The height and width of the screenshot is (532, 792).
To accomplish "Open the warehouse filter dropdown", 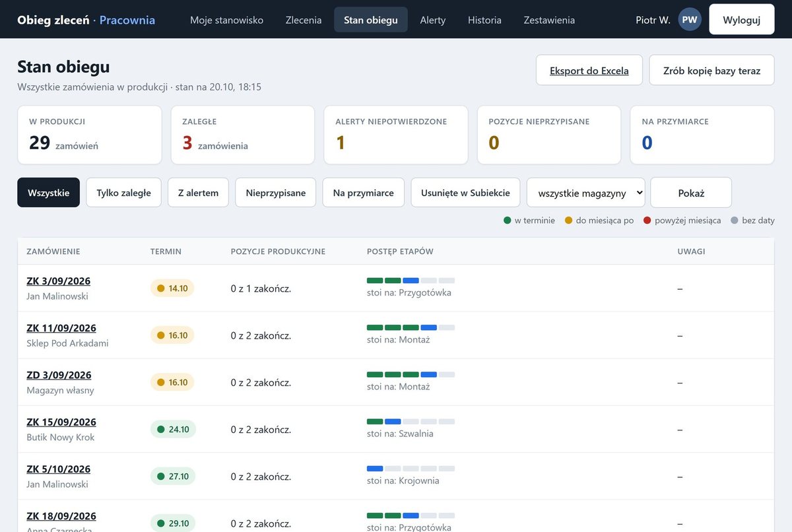I will tap(585, 193).
